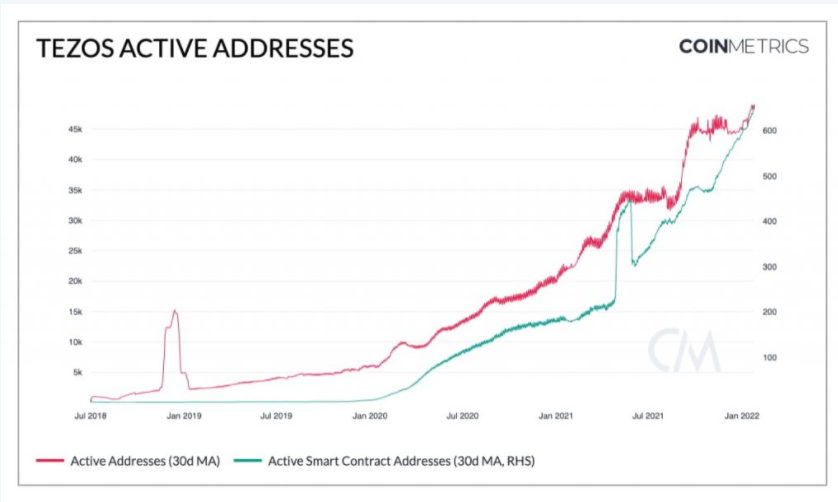838x502 pixels.
Task: Click the 10k left axis label
Action: pyautogui.click(x=75, y=342)
